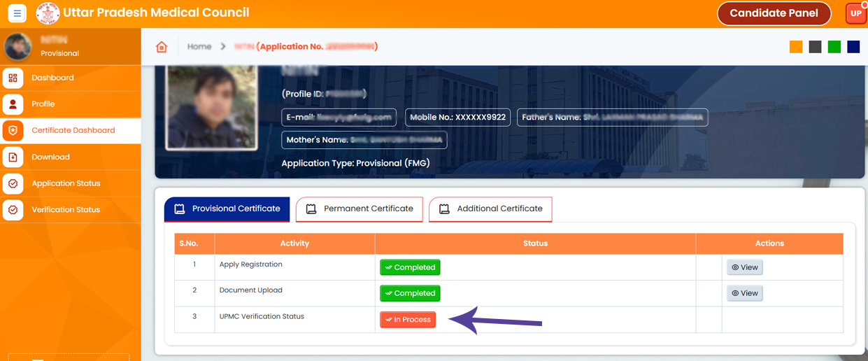Click the Application Status sidebar icon
Viewport: 868px width, 361px height.
pyautogui.click(x=13, y=183)
